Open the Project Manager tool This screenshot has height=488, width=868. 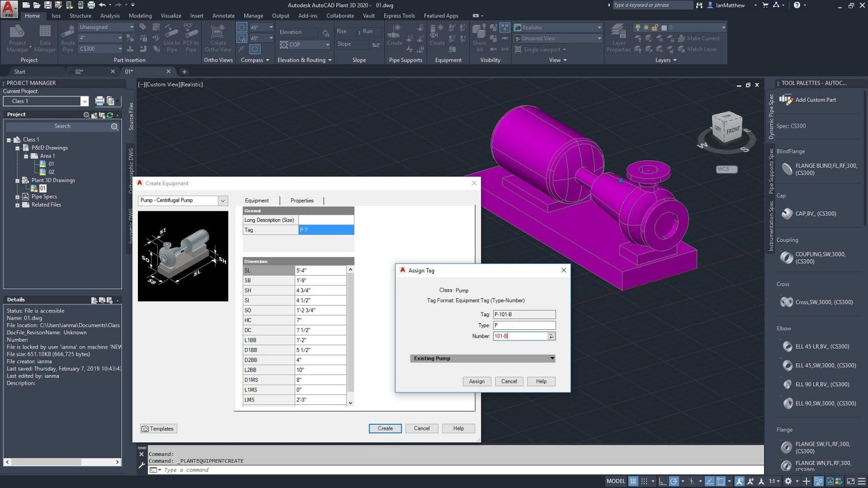[x=16, y=38]
